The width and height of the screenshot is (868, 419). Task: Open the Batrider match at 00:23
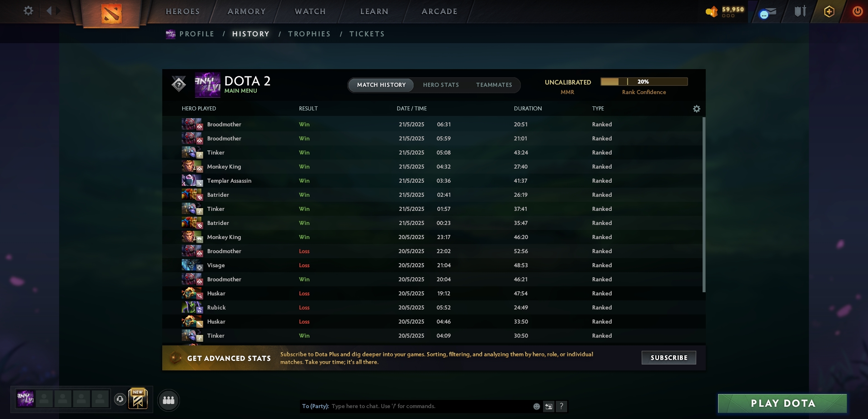tap(432, 223)
